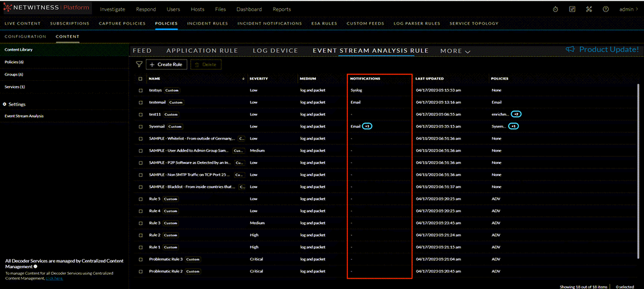The height and width of the screenshot is (289, 644).
Task: Open the admin tools wrench icon
Action: [589, 9]
